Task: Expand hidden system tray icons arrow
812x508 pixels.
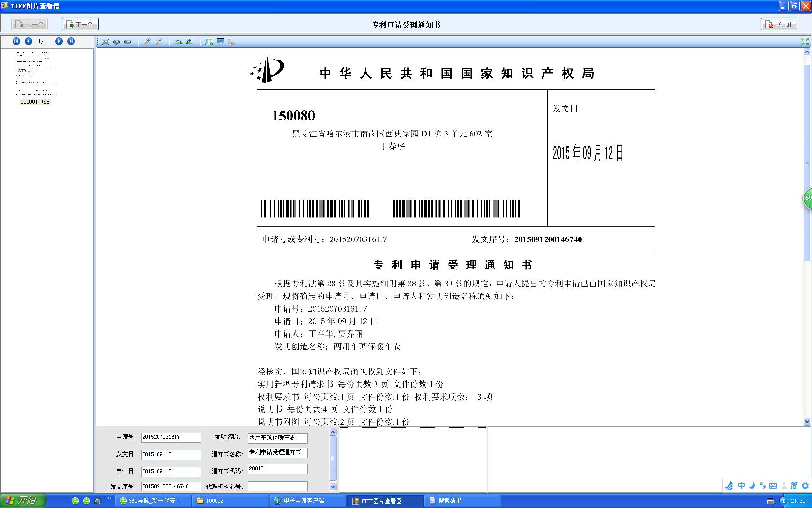Action: point(783,501)
